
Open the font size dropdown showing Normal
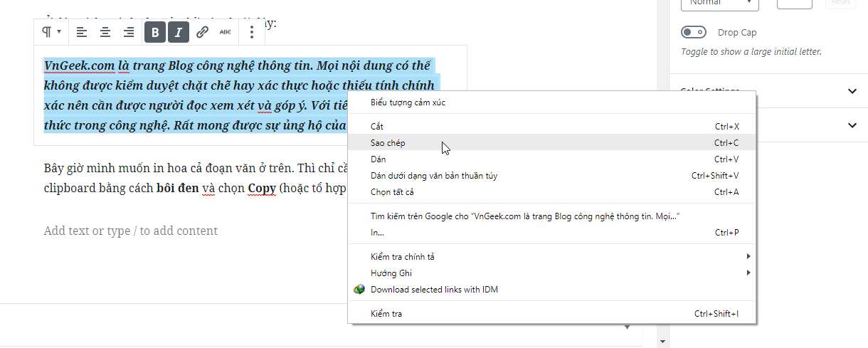tap(720, 3)
